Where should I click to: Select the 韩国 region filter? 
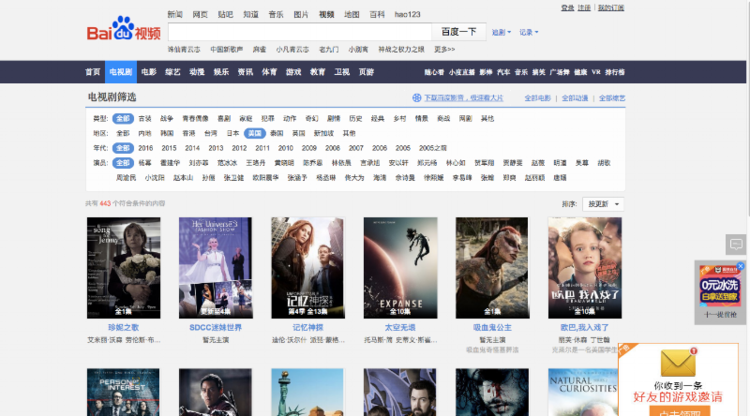[166, 133]
